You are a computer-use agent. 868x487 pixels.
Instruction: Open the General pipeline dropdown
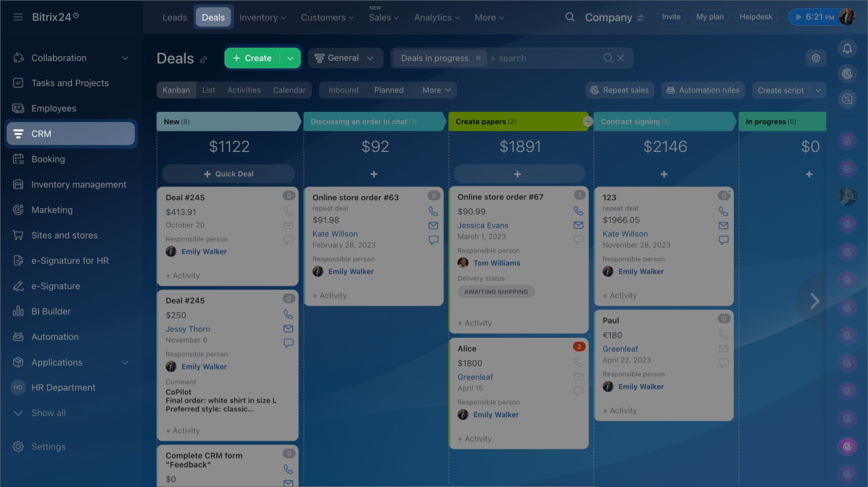pos(345,58)
